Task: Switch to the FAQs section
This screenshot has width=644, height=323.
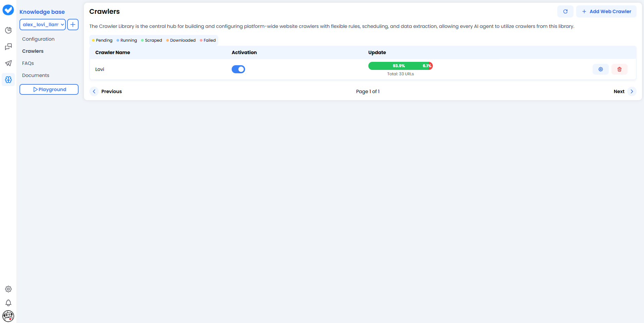Action: (28, 63)
